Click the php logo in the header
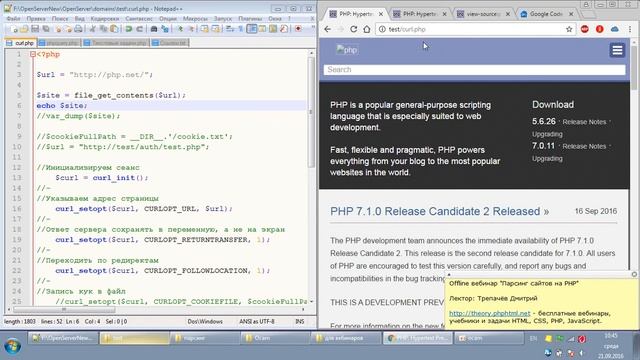 click(x=347, y=50)
